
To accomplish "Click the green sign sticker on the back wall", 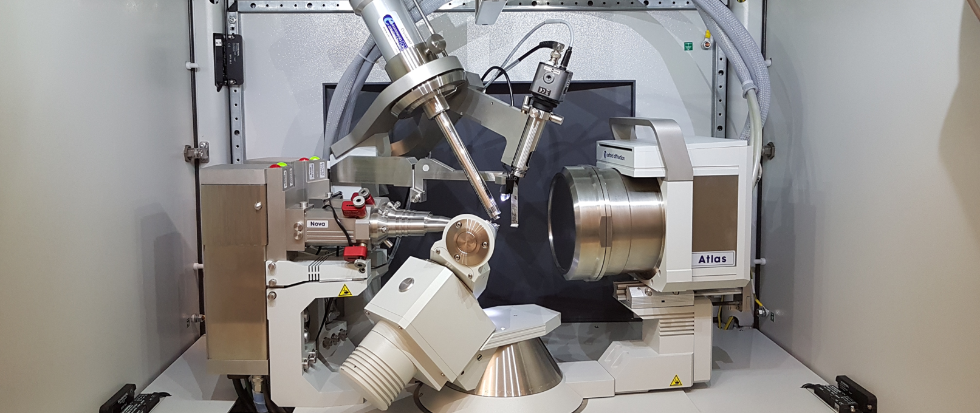I will point(688,46).
